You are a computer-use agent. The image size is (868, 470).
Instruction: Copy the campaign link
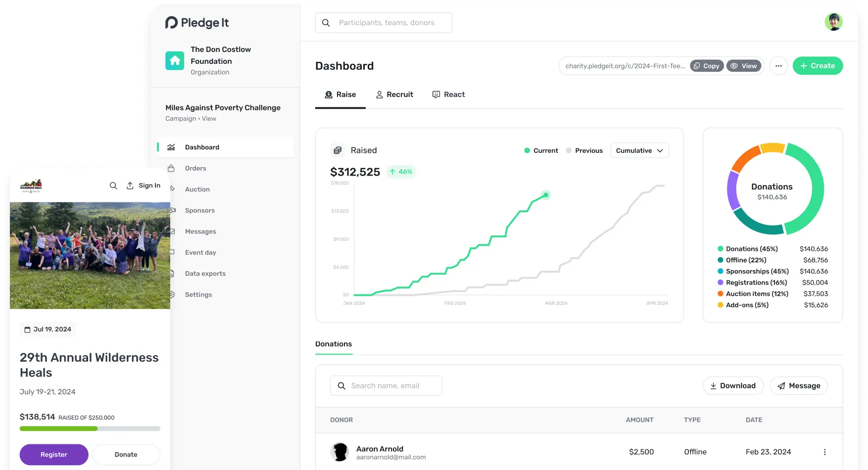(707, 65)
